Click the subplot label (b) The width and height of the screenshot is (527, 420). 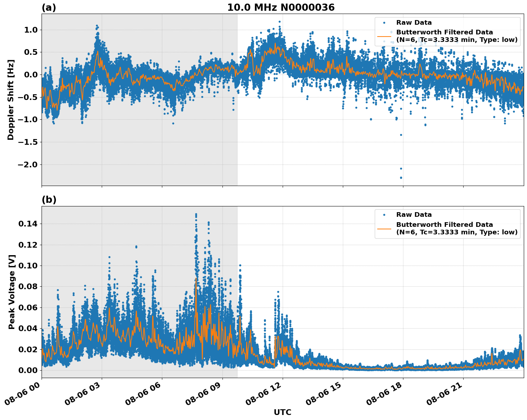(49, 200)
